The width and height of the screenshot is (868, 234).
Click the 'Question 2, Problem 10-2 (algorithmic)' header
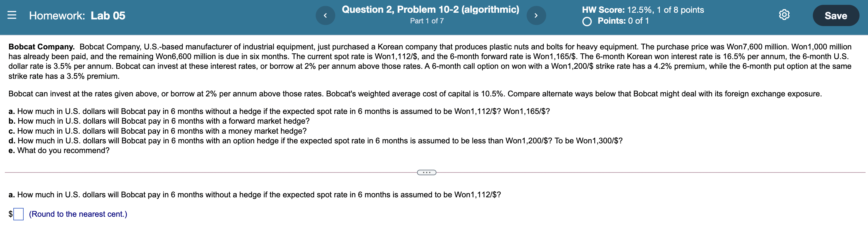click(431, 9)
